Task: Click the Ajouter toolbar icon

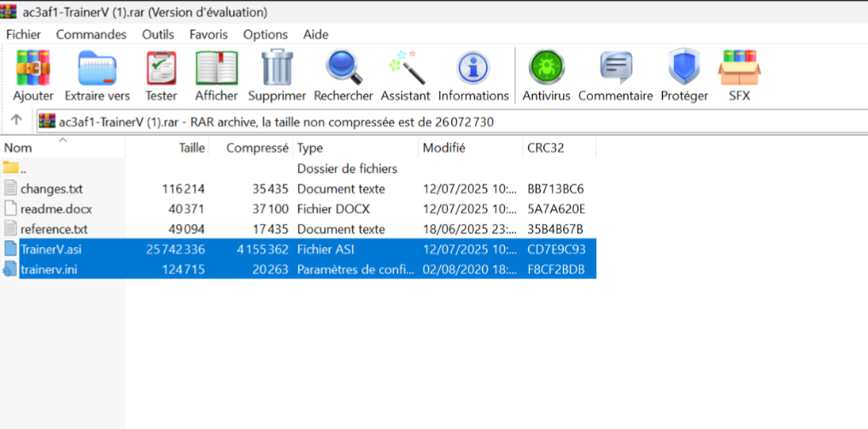Action: 33,68
